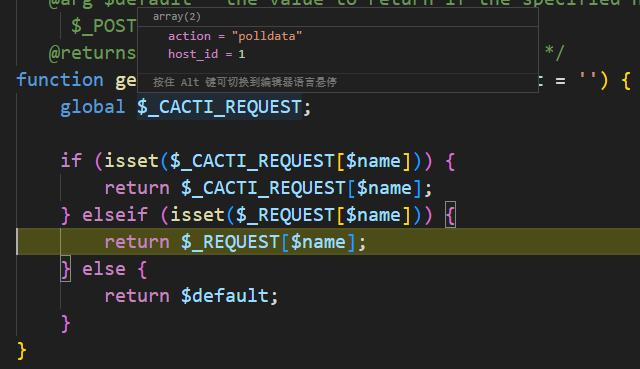This screenshot has width=640, height=369.
Task: Click the final yellow closing brace
Action: (22, 351)
